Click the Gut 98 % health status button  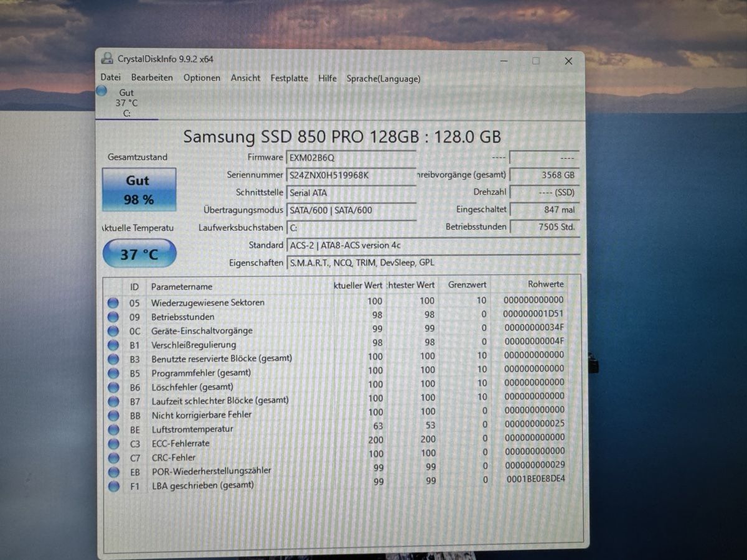click(x=139, y=190)
